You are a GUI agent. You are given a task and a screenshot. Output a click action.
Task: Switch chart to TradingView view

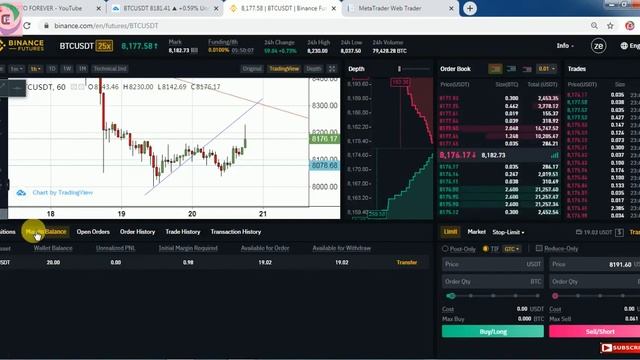pyautogui.click(x=284, y=69)
